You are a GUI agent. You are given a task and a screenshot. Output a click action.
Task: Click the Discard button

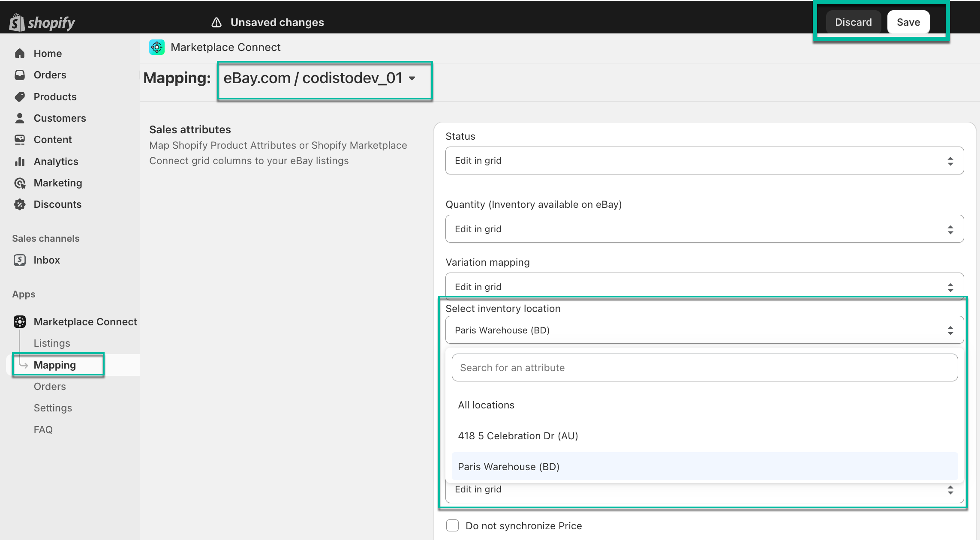853,22
